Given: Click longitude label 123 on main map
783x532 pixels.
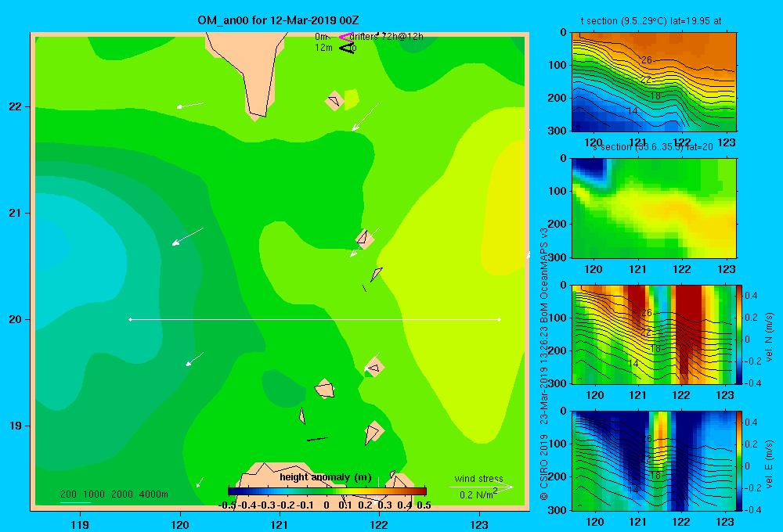Looking at the screenshot, I should coord(479,524).
